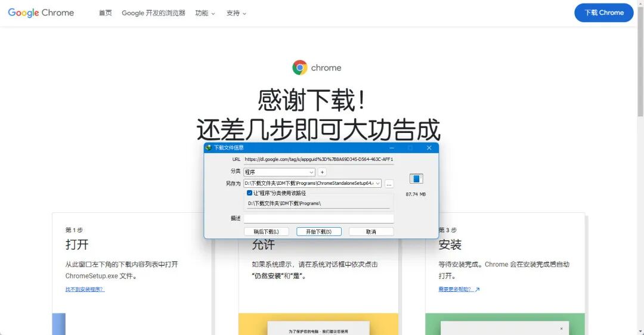Click the 描述 description input field

[318, 218]
